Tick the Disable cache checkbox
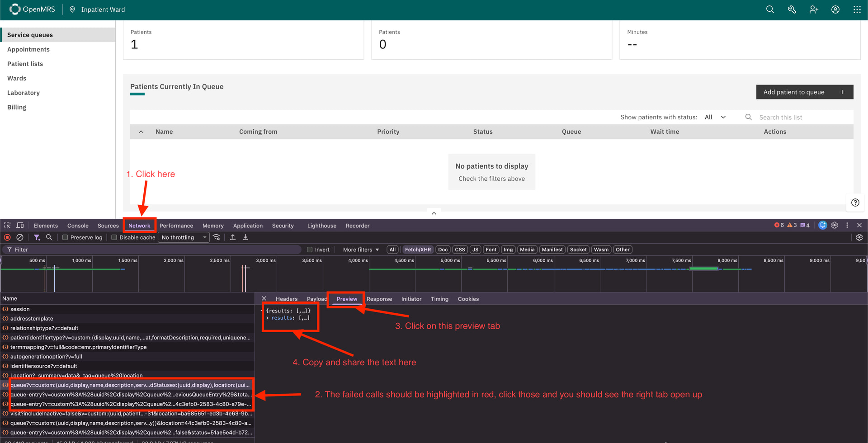This screenshot has width=868, height=443. pyautogui.click(x=114, y=237)
